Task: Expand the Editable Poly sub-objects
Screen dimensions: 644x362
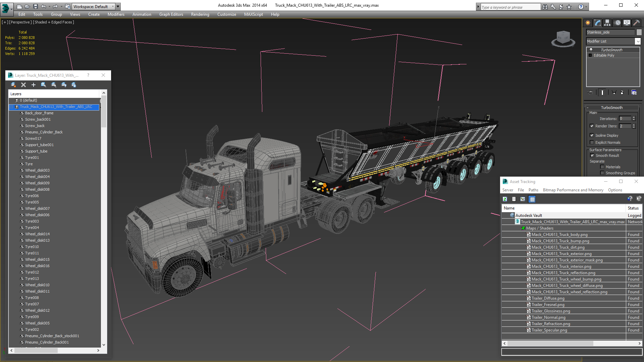Action: coord(590,55)
